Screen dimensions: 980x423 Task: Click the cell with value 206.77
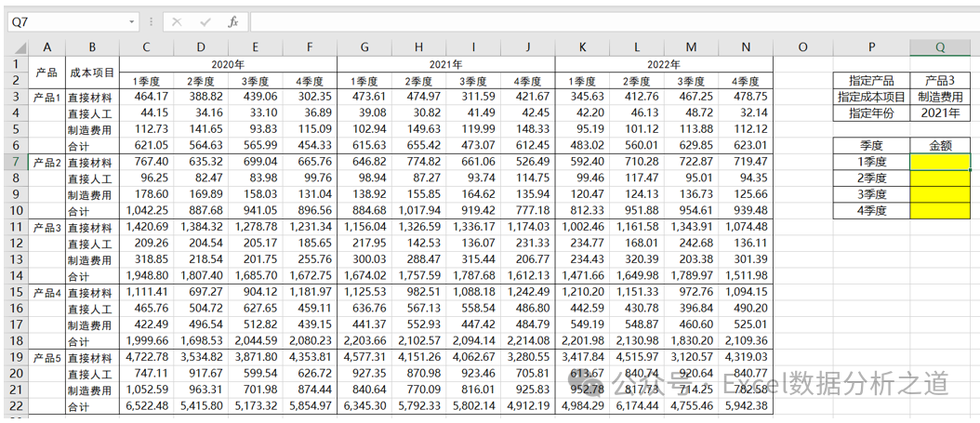527,259
